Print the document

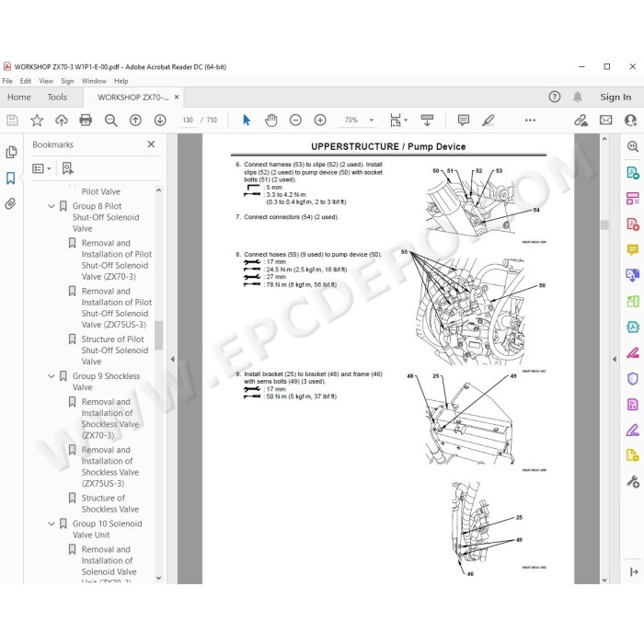coord(86,120)
